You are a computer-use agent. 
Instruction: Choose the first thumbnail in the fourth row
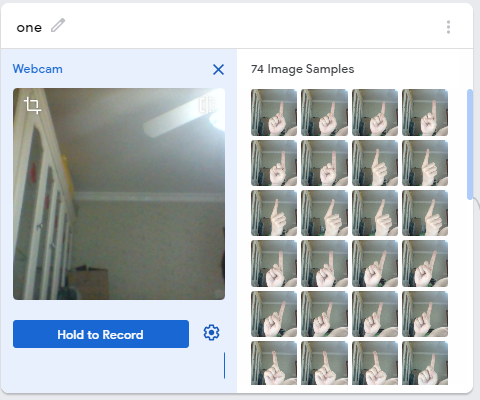tap(274, 263)
